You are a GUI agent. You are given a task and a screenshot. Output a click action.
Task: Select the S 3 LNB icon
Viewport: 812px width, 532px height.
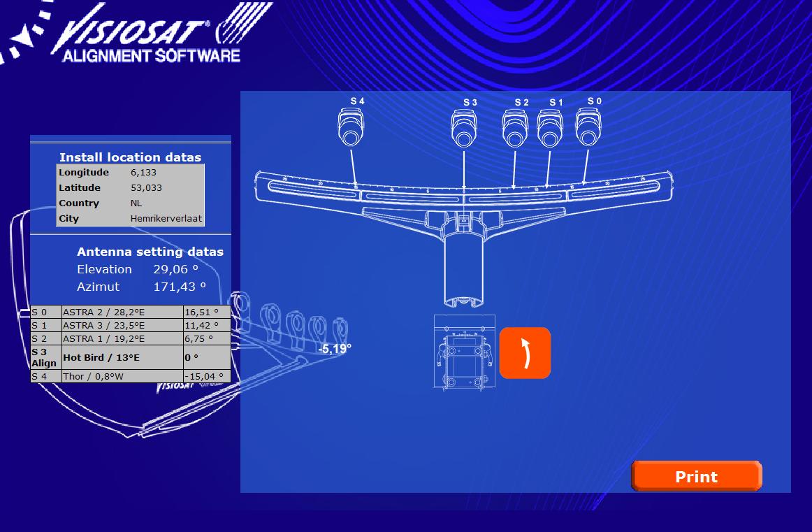click(x=464, y=129)
